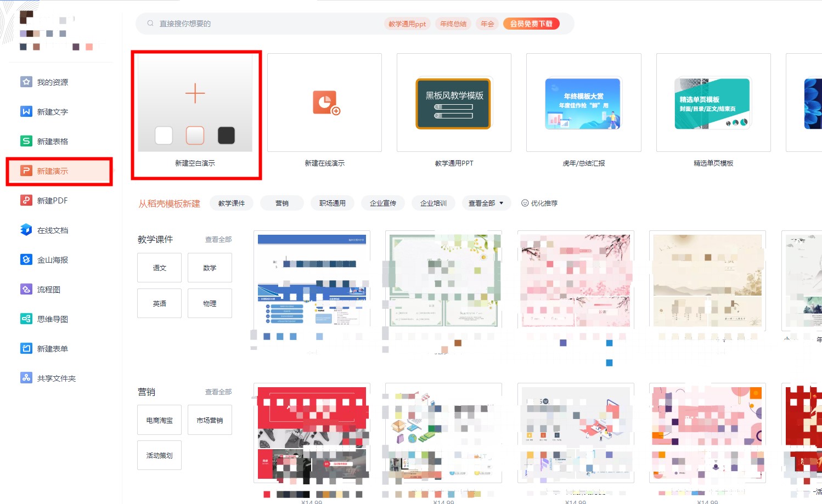The image size is (822, 504).
Task: Click the 会员免费下载 button
Action: 531,24
